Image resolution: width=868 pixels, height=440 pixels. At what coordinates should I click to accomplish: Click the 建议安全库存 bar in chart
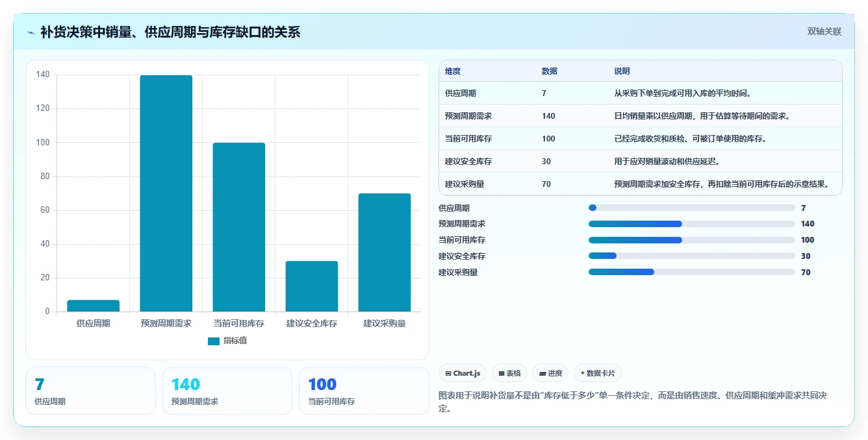tap(312, 286)
